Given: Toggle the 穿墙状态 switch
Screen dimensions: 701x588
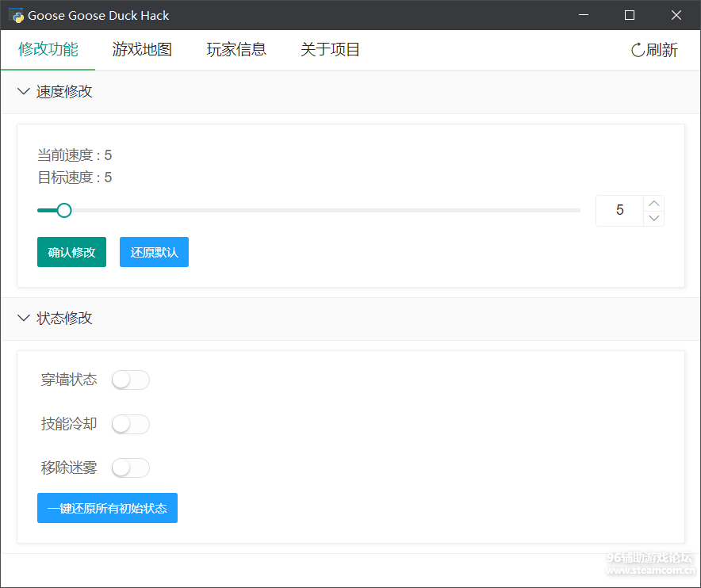Looking at the screenshot, I should (130, 380).
